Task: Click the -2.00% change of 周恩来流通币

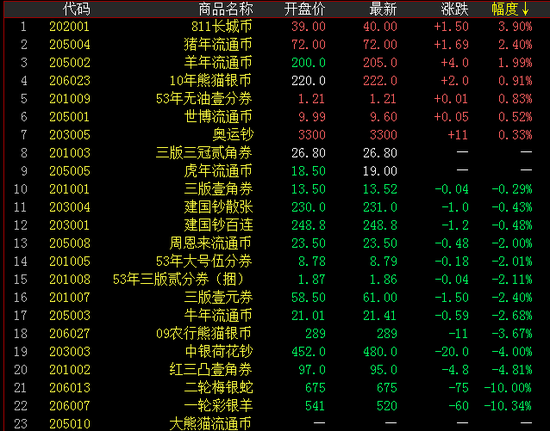Action: [511, 243]
